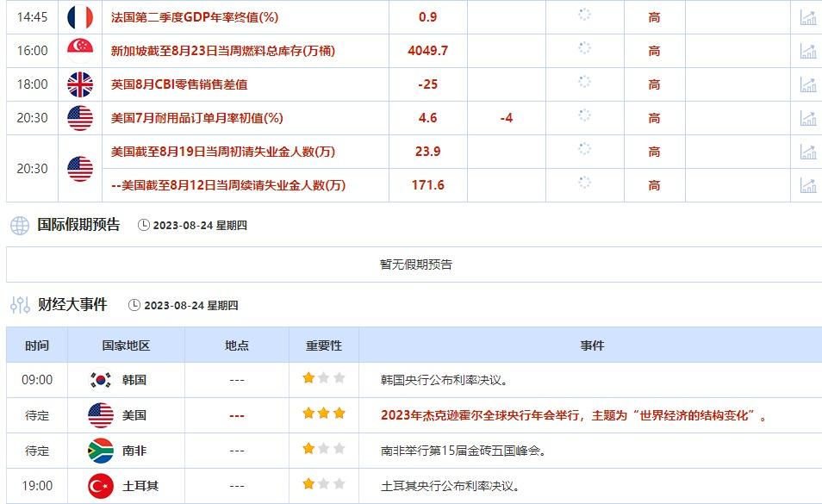
Task: Click the loading spinner in Singapore row
Action: 584,48
